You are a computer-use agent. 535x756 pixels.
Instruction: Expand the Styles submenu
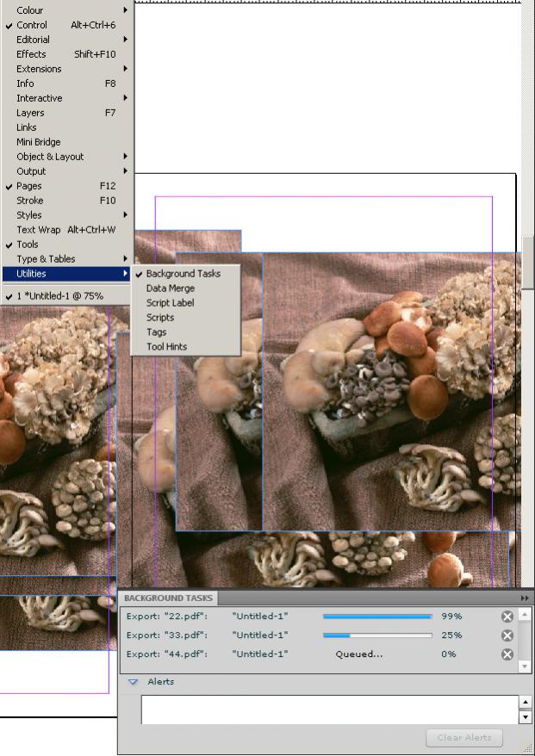pyautogui.click(x=66, y=215)
